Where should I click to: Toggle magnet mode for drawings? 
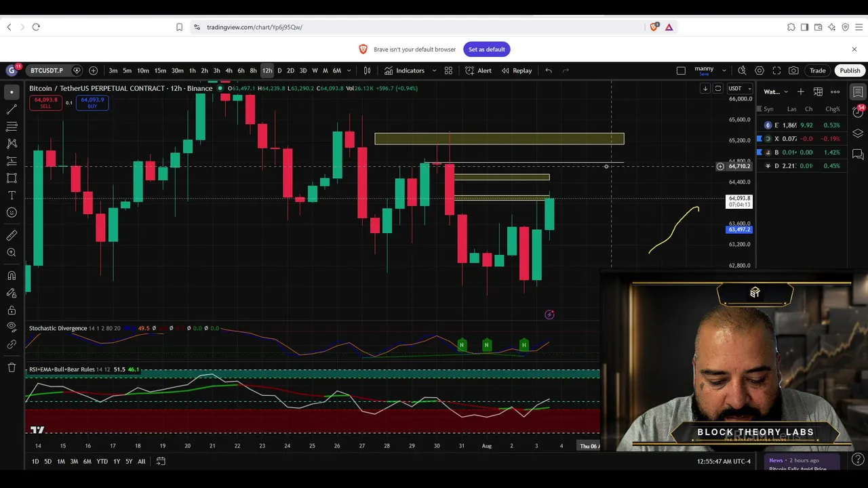(x=12, y=276)
